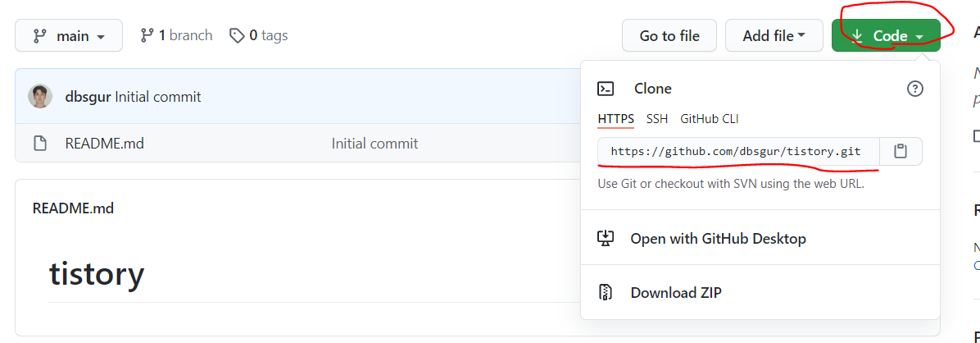The height and width of the screenshot is (343, 980).
Task: Copy the clone URL with clipboard icon
Action: 901,151
